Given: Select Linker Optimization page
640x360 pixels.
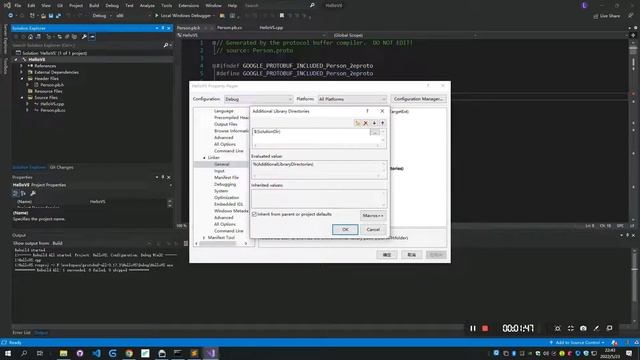Looking at the screenshot, I should point(227,198).
